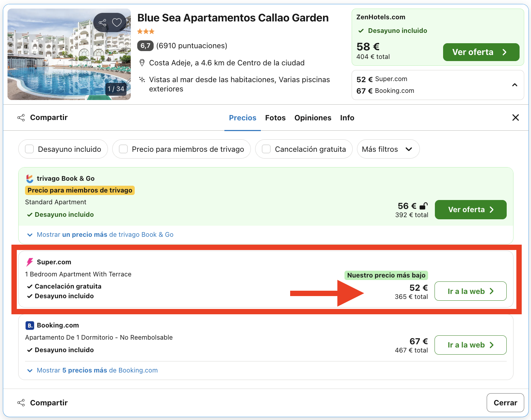
Task: Click the Super.com lightning bolt icon
Action: (x=29, y=262)
